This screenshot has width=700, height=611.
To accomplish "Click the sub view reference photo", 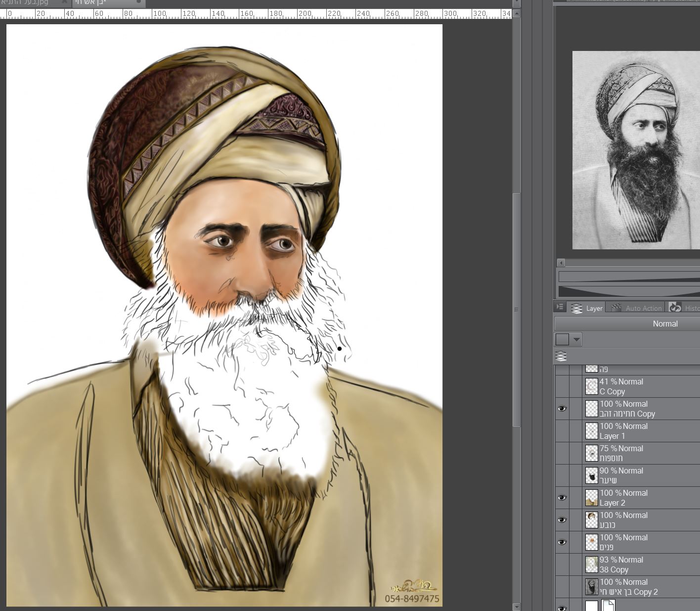I will pyautogui.click(x=636, y=150).
